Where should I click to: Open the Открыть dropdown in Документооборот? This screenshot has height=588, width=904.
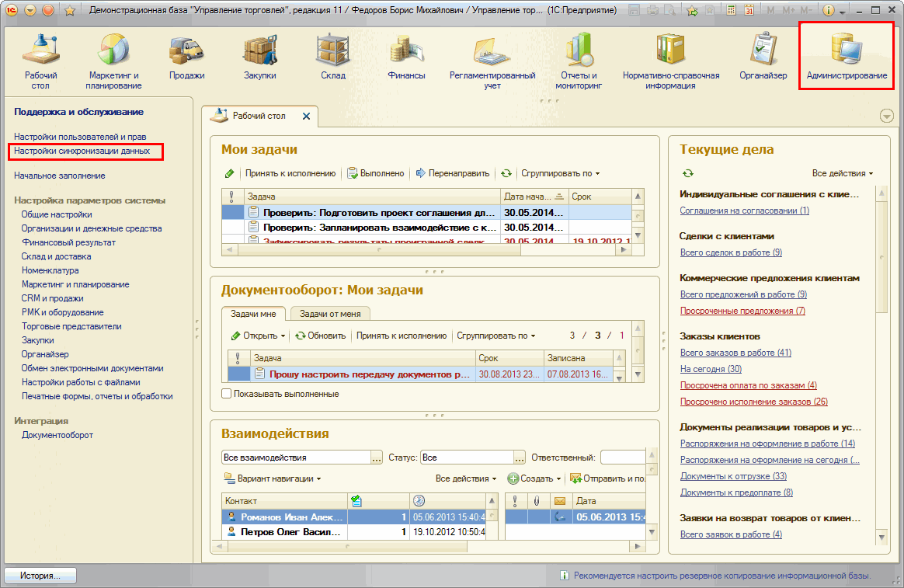click(259, 336)
